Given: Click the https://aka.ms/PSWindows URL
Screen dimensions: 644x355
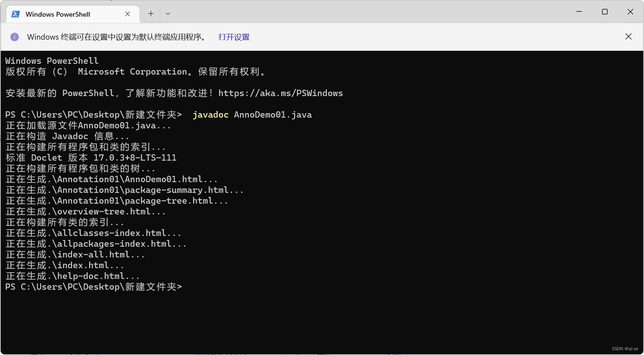Looking at the screenshot, I should [x=280, y=93].
